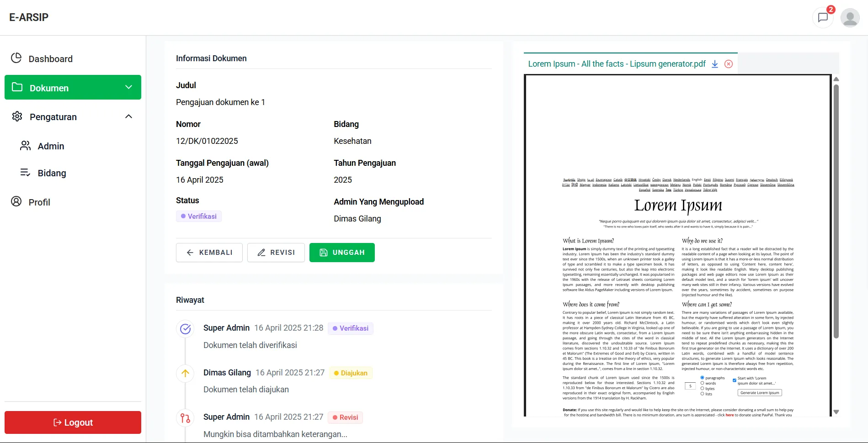
Task: Click the Kesehatan bidang value
Action: pyautogui.click(x=352, y=141)
